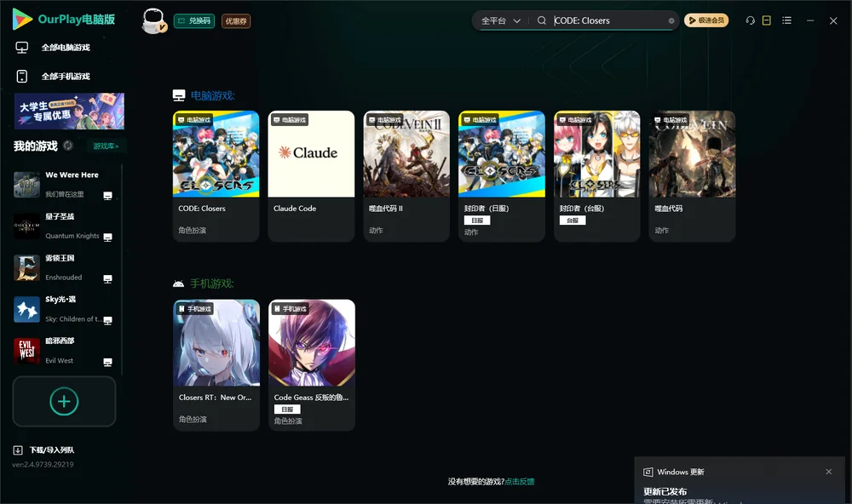This screenshot has height=504, width=852.
Task: Click the yellow mini-mode window icon
Action: (x=767, y=20)
